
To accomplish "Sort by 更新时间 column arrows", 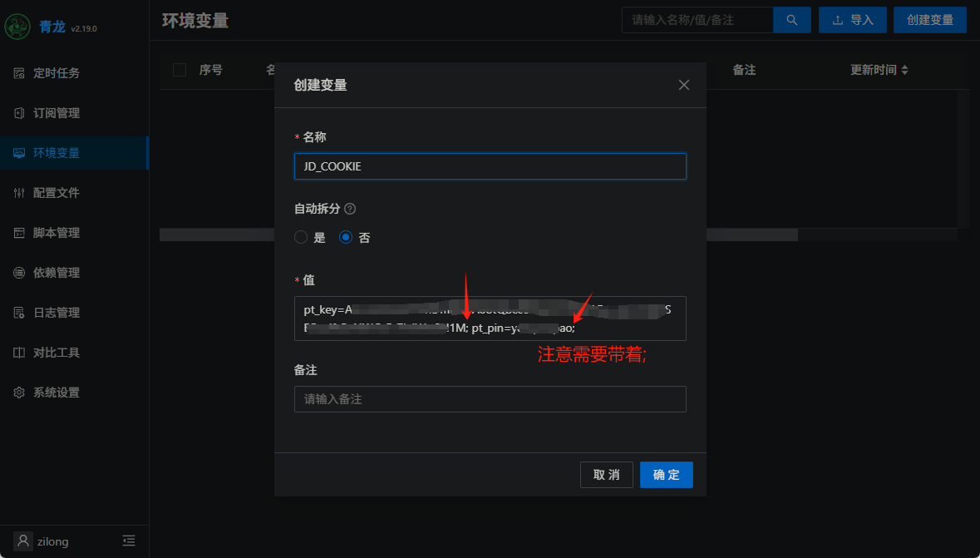I will coord(904,70).
